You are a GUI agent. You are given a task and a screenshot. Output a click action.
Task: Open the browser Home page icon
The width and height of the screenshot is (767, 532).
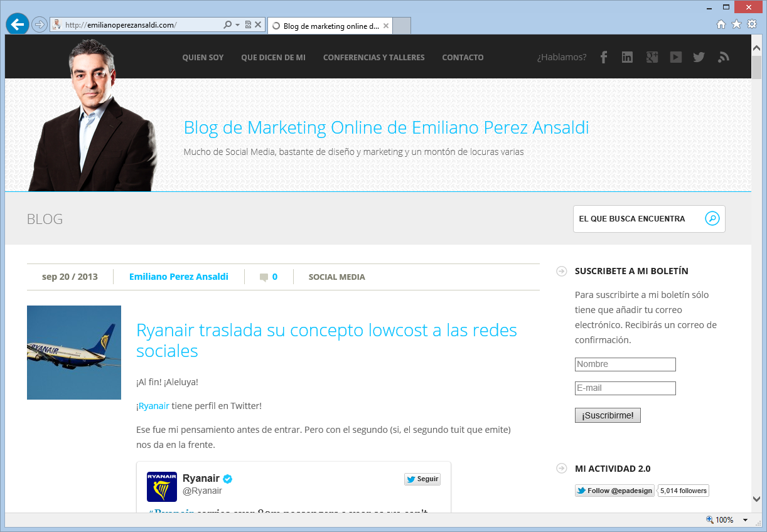pos(721,24)
